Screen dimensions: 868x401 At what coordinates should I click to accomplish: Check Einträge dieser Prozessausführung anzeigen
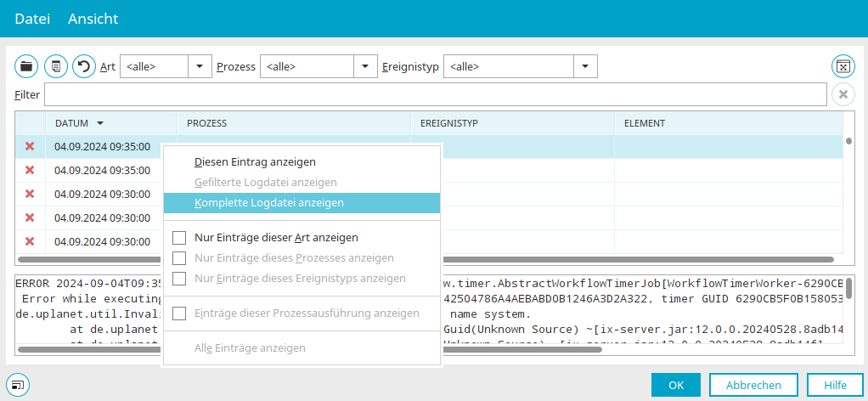coord(179,313)
